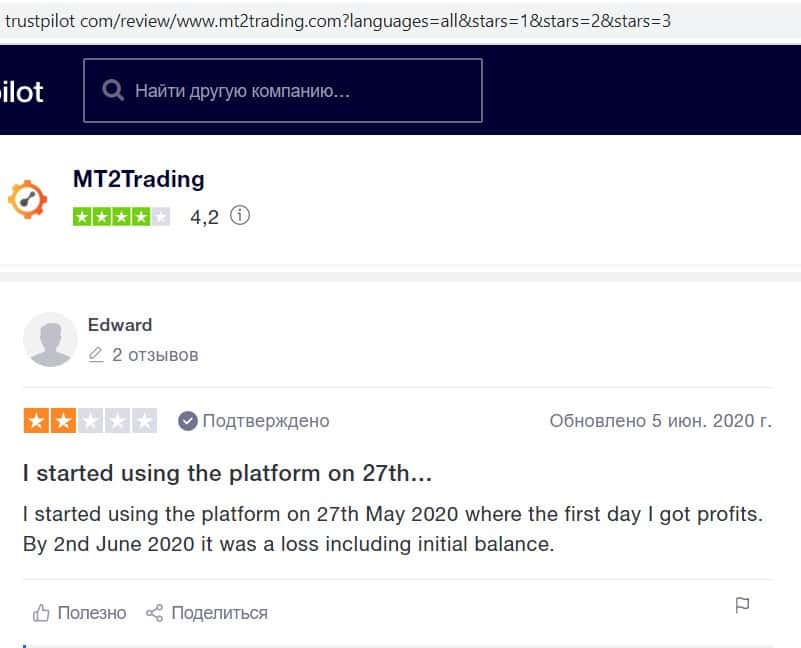Click the browser address bar URL
Viewport: 801px width, 648px height.
[338, 20]
